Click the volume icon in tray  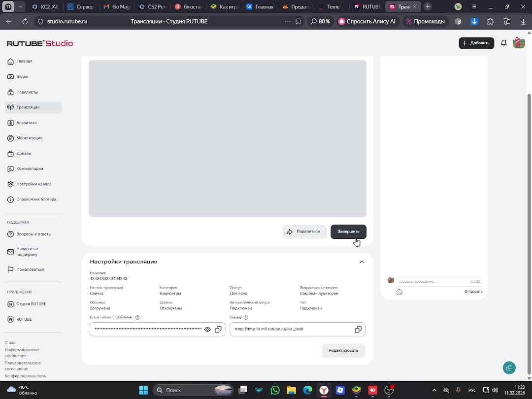pos(495,390)
